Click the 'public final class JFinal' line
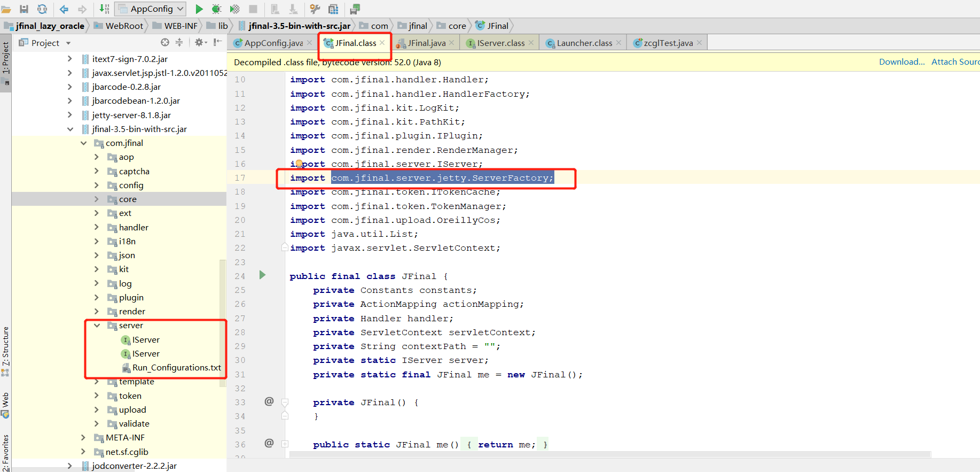 click(369, 276)
